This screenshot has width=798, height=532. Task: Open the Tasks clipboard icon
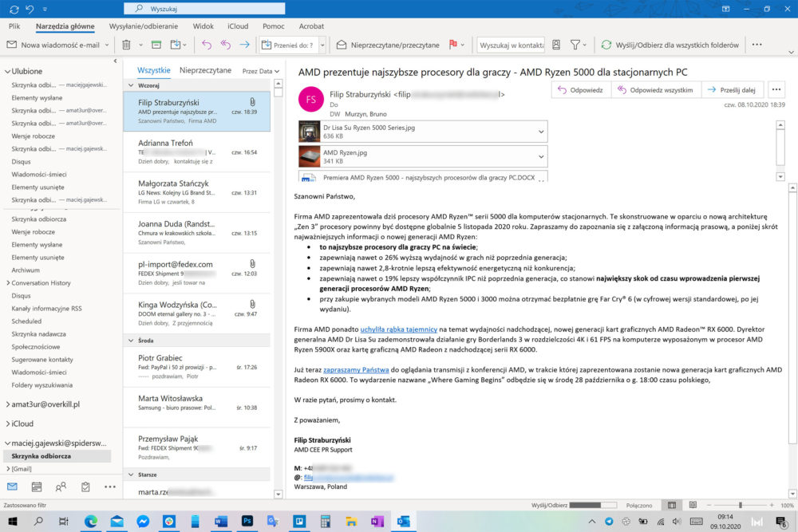[x=85, y=487]
